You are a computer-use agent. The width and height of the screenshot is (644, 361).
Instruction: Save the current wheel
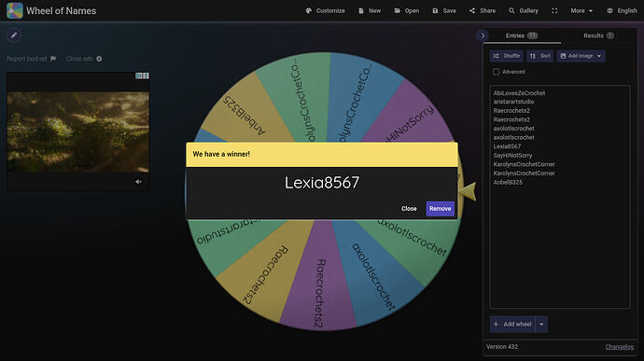[x=444, y=10]
